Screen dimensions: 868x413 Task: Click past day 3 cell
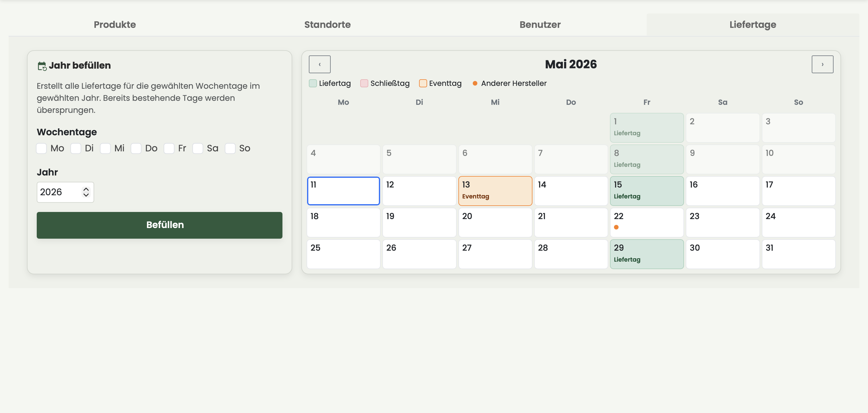(x=798, y=128)
